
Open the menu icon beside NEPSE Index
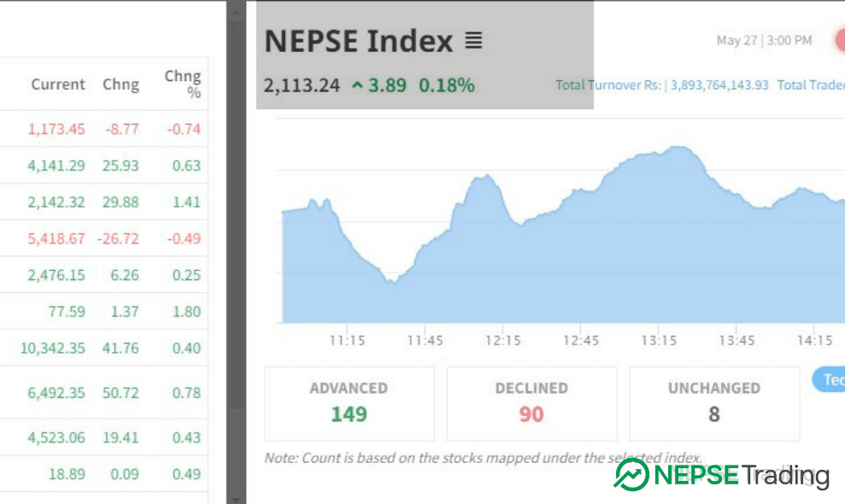pos(473,40)
